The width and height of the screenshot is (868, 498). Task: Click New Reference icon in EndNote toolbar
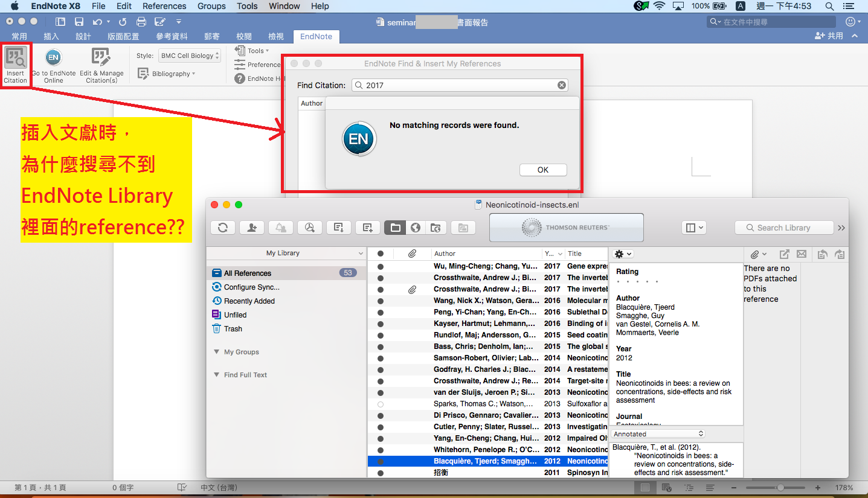pos(368,228)
